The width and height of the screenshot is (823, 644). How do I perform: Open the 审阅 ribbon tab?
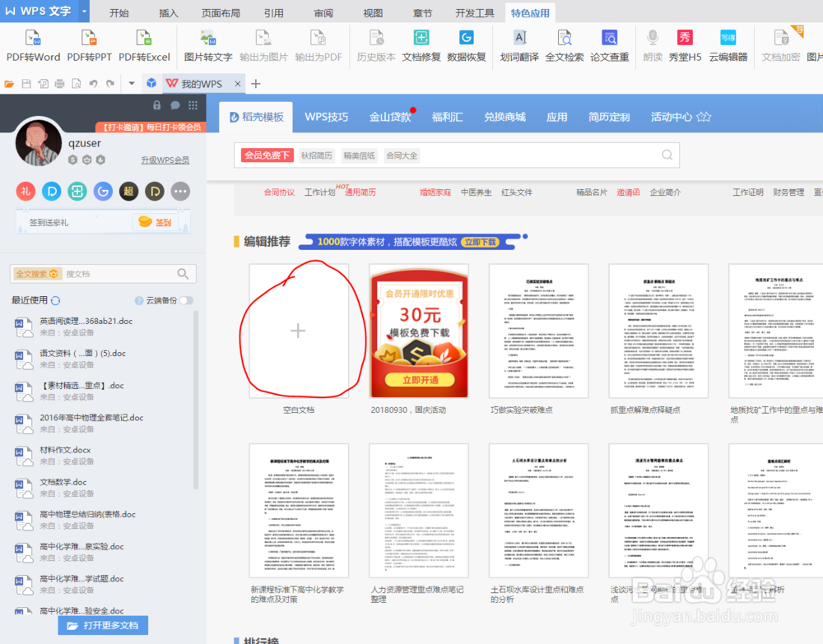click(x=323, y=13)
